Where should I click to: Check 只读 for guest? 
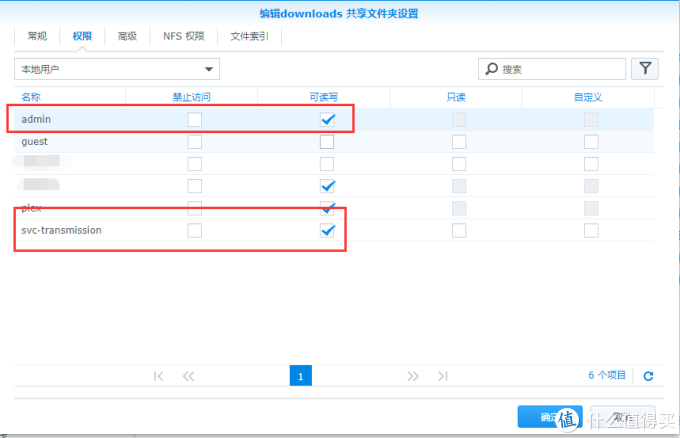click(x=459, y=142)
